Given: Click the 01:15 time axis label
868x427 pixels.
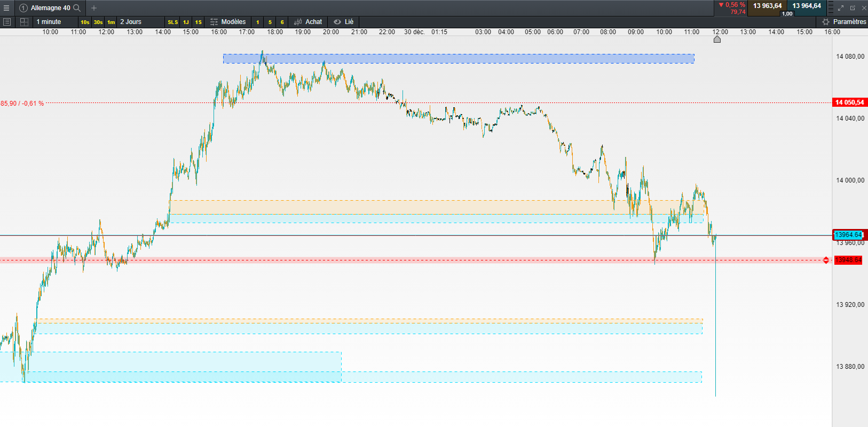Looking at the screenshot, I should pyautogui.click(x=439, y=32).
